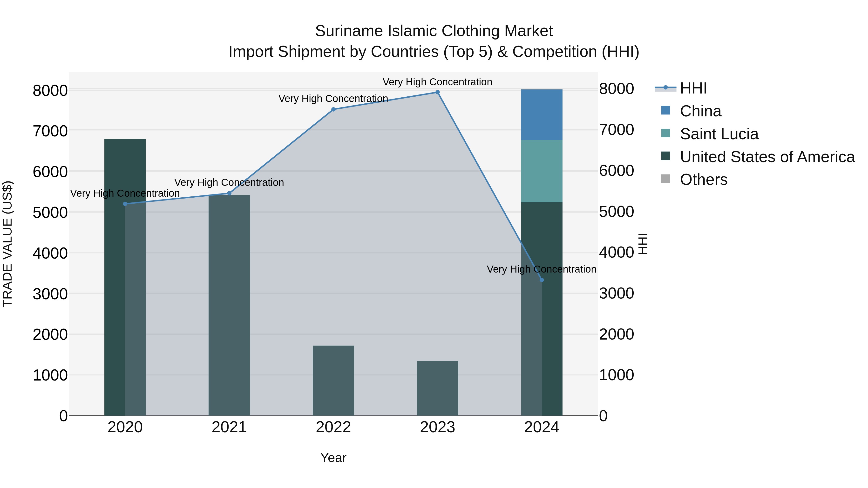Click the 2022 x-axis label
This screenshot has height=488, width=868.
[333, 427]
